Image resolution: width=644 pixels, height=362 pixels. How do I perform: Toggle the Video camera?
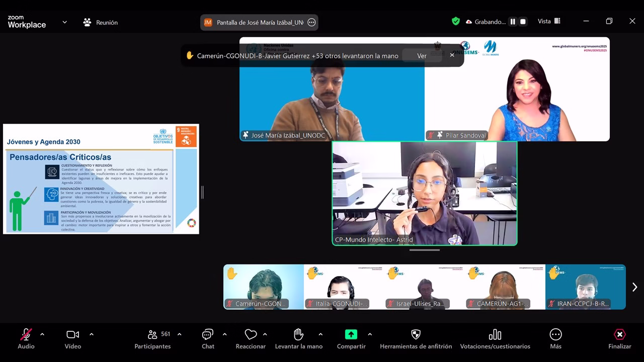[x=73, y=335]
